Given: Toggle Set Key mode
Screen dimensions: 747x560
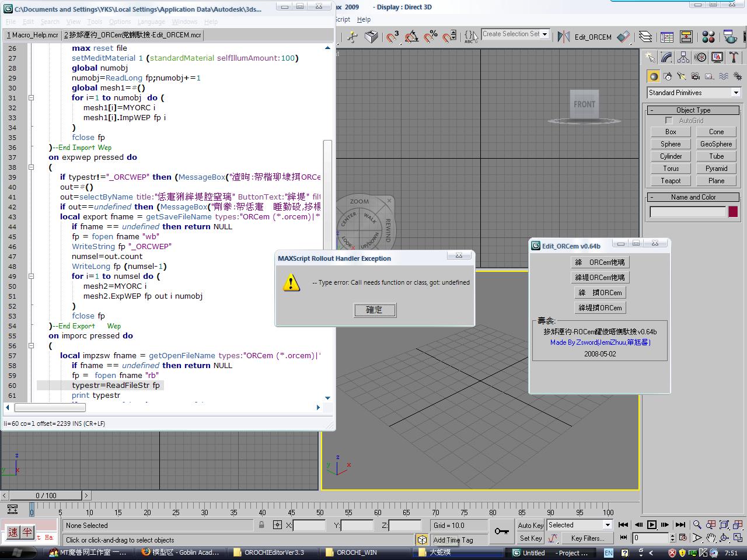Looking at the screenshot, I should [x=530, y=538].
